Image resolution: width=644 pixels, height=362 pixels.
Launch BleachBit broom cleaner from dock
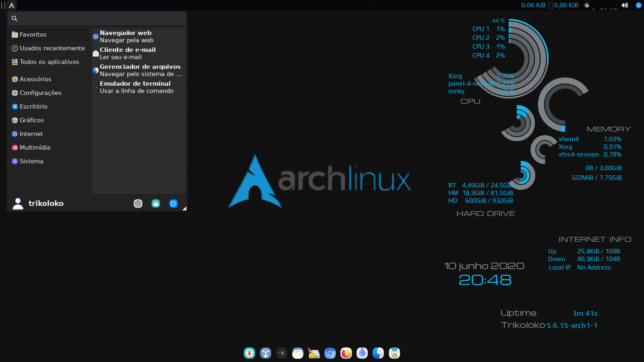[314, 353]
